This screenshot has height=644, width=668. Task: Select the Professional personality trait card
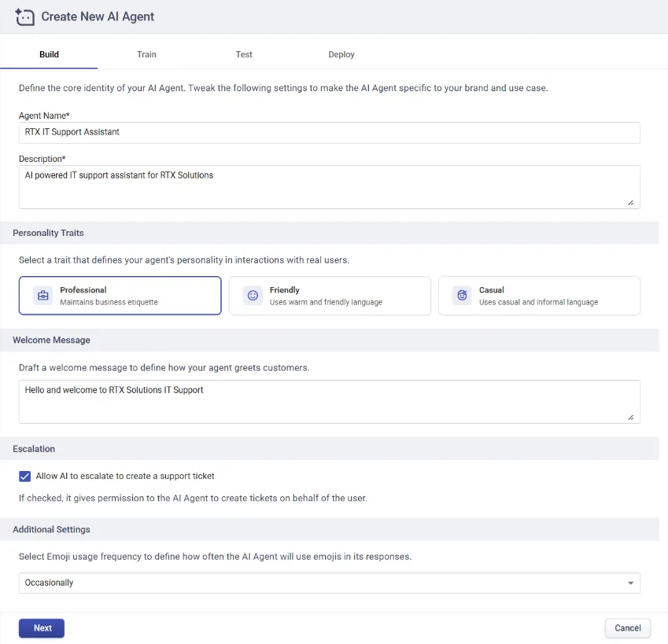(120, 296)
